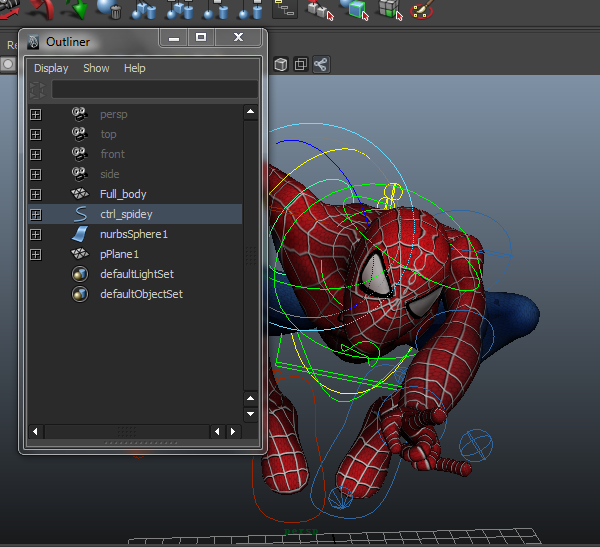Select Full_body in the Outliner
The width and height of the screenshot is (600, 547).
[x=123, y=194]
